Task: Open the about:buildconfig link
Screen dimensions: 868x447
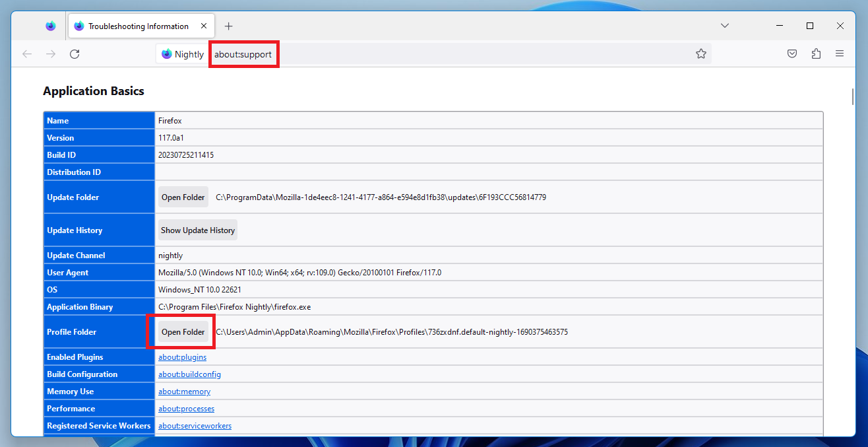Action: click(189, 374)
